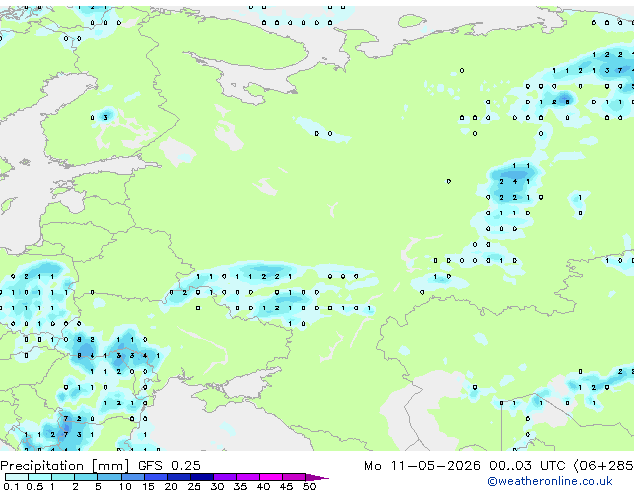Select the purple swatch between 30 and 35

pyautogui.click(x=225, y=477)
